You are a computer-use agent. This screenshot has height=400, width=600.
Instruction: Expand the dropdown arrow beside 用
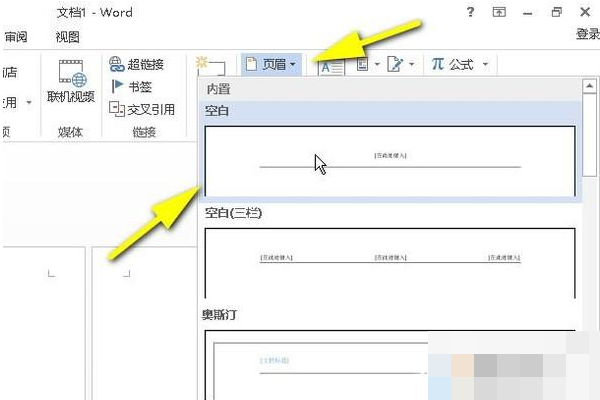(x=29, y=103)
